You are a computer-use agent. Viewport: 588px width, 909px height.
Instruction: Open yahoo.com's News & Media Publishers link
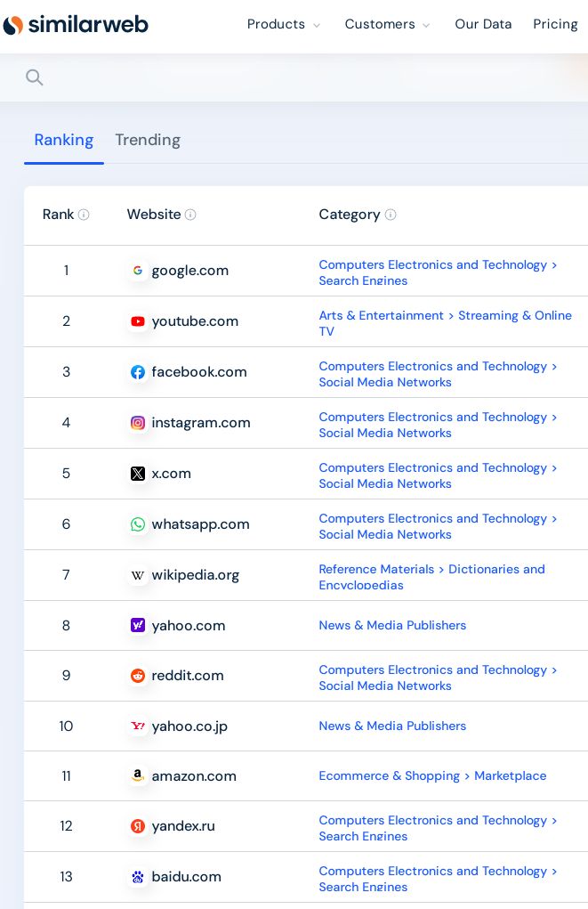pos(393,626)
